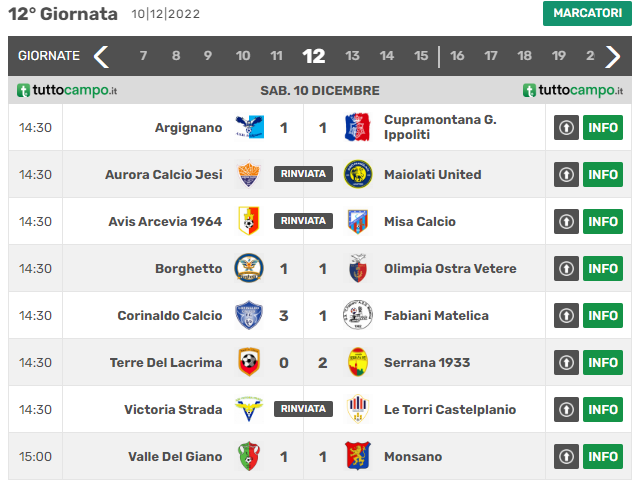Open the MARCATORI scorers button
This screenshot has width=635, height=482.
point(587,13)
